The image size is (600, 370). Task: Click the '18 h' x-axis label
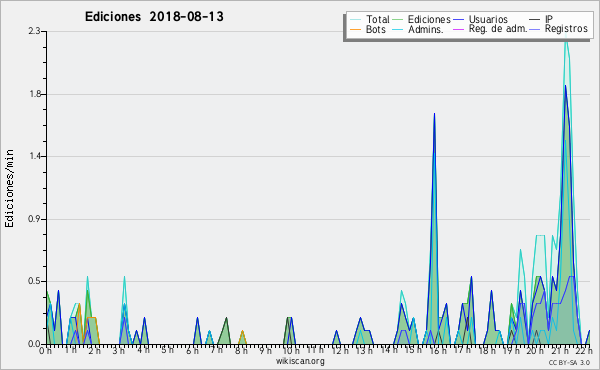coord(487,351)
